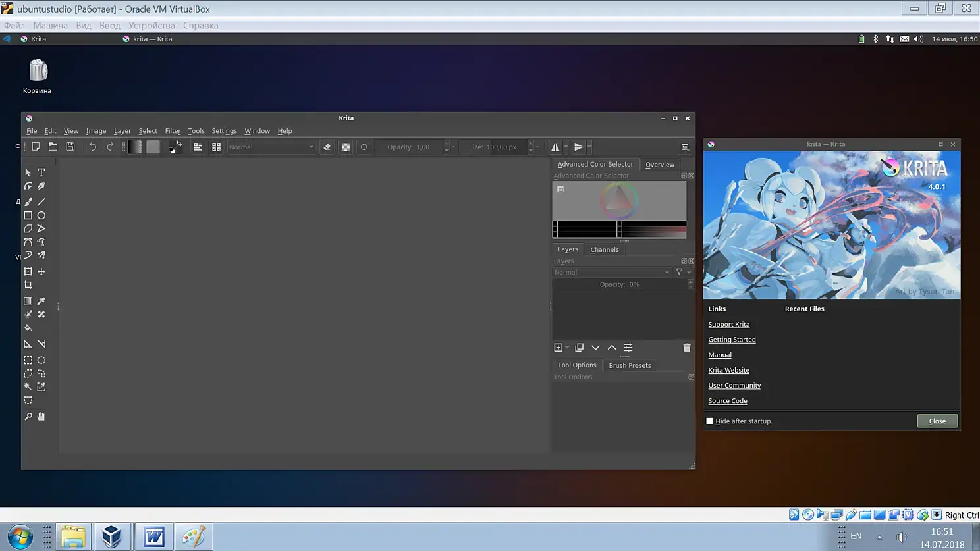This screenshot has height=551, width=980.
Task: Choose the Rectangle shape tool
Action: pyautogui.click(x=28, y=215)
